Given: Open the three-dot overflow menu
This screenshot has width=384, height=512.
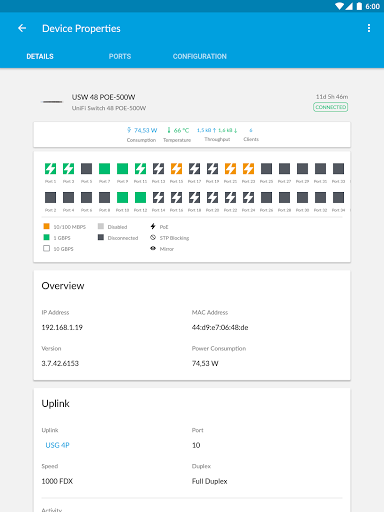Looking at the screenshot, I should [x=369, y=28].
